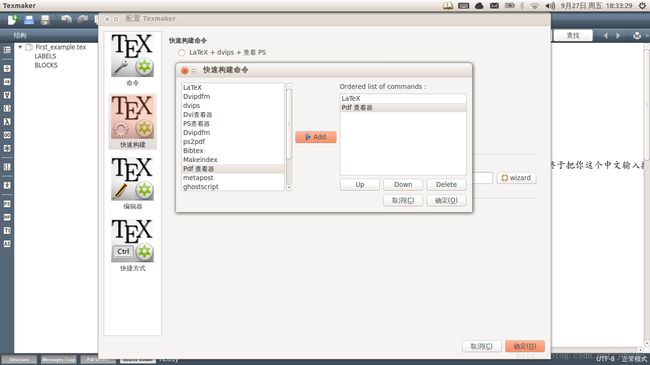Screen dimensions: 650x365
Task: Open the mail envelope indicator
Action: click(x=494, y=5)
